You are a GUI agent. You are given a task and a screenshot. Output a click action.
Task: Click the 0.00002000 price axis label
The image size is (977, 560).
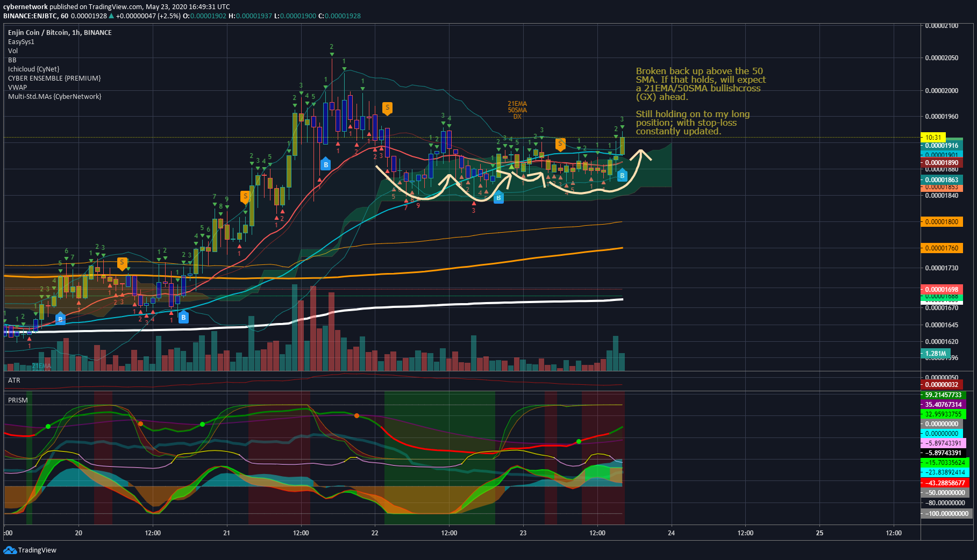942,90
